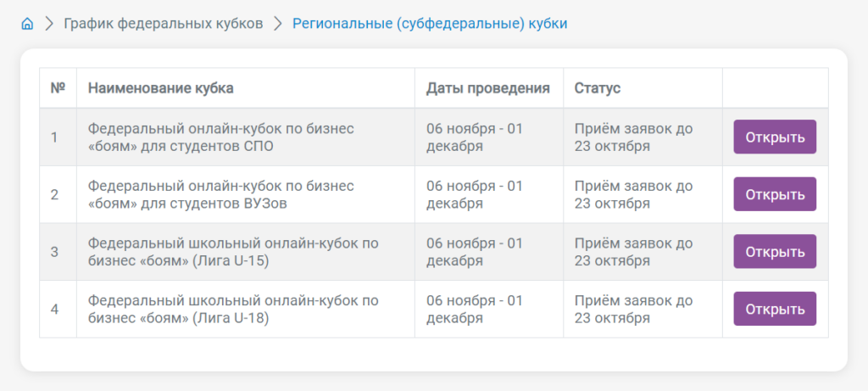This screenshot has height=391, width=868.
Task: Open the cup for студентов ВУЗов
Action: (x=775, y=194)
